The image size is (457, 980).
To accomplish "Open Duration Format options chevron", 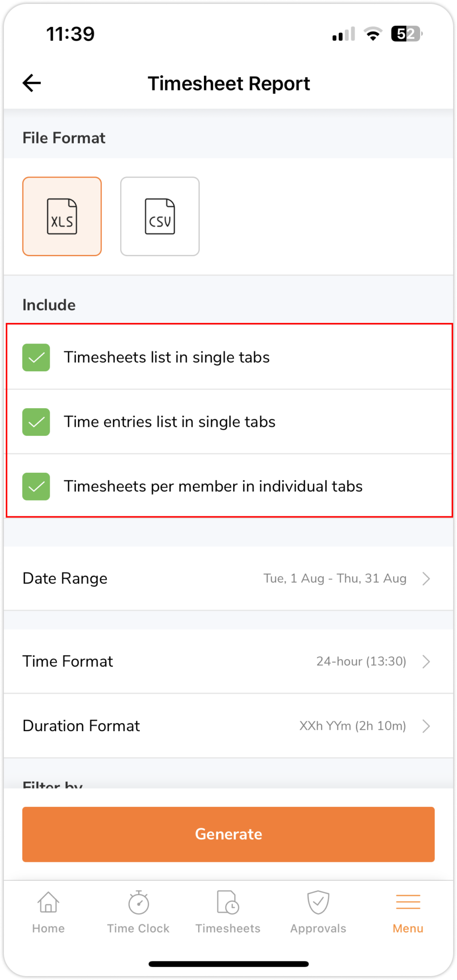I will coord(426,726).
